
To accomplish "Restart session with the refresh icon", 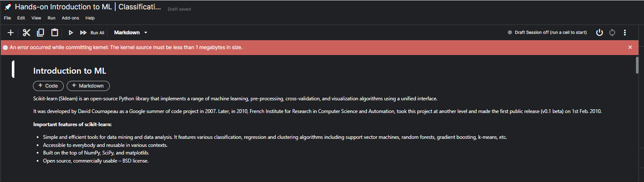I will point(612,33).
